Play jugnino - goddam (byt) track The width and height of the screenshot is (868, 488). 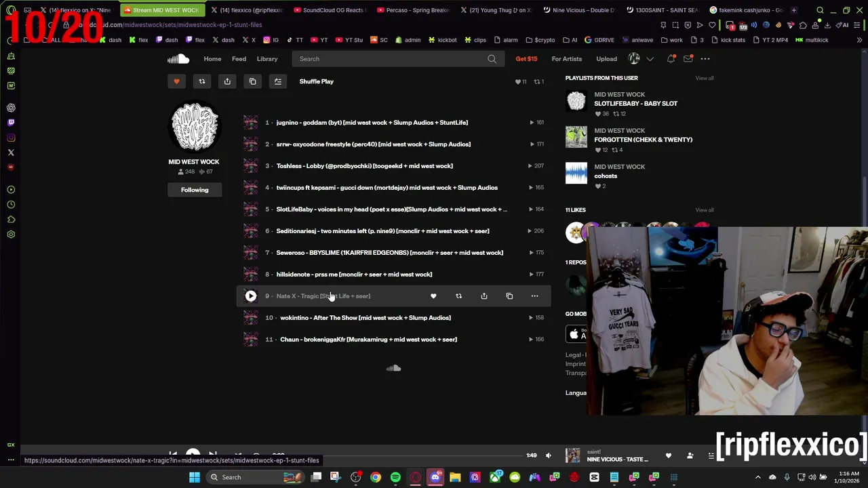click(372, 123)
